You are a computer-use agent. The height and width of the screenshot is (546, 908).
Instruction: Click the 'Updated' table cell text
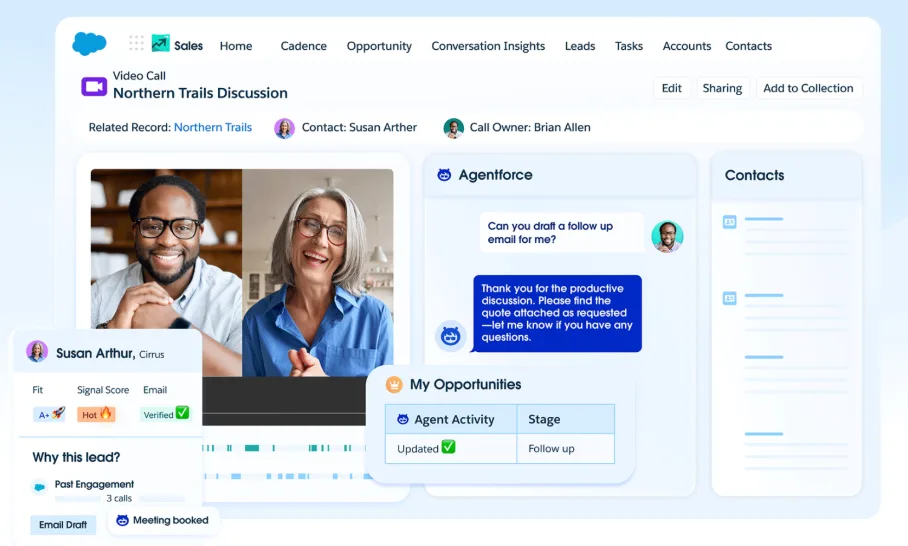click(418, 449)
